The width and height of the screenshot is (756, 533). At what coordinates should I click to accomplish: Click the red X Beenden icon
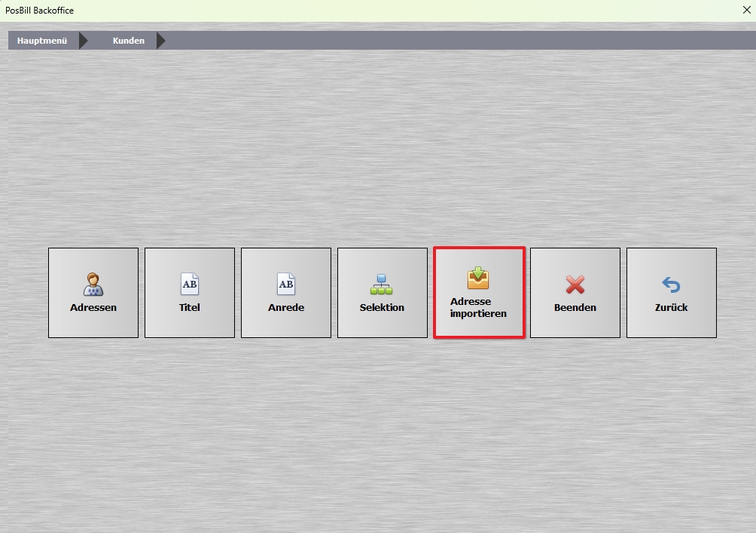[x=575, y=285]
